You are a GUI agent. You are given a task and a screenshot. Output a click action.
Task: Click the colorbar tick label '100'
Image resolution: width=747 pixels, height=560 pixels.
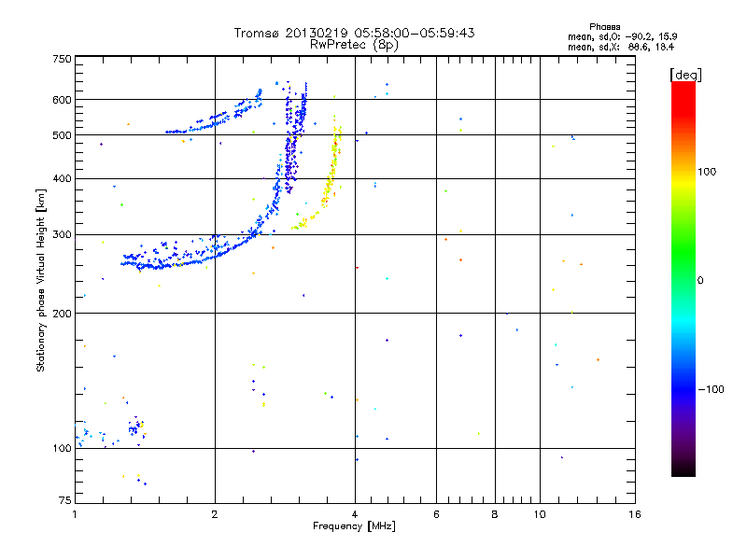[707, 172]
